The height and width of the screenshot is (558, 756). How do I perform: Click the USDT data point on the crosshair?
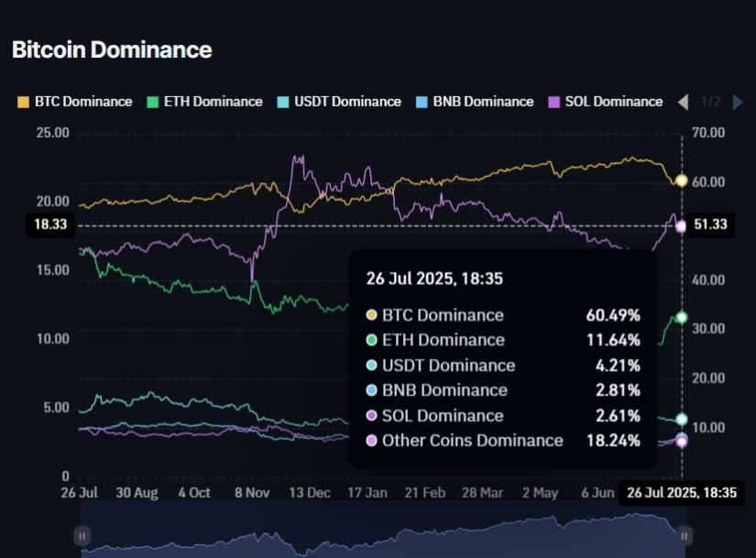click(x=681, y=419)
